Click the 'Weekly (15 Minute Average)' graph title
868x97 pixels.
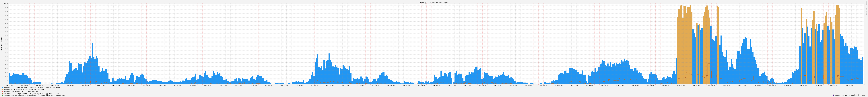click(x=434, y=2)
